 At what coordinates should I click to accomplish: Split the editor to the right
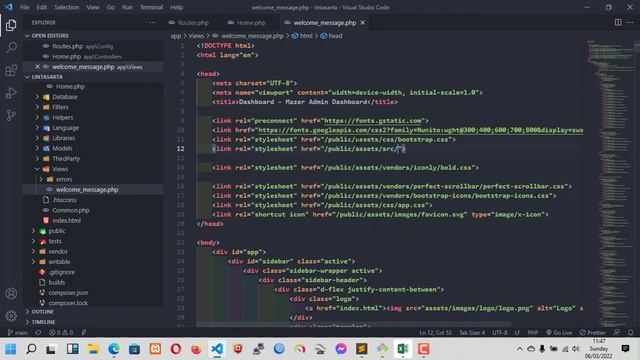tap(618, 23)
